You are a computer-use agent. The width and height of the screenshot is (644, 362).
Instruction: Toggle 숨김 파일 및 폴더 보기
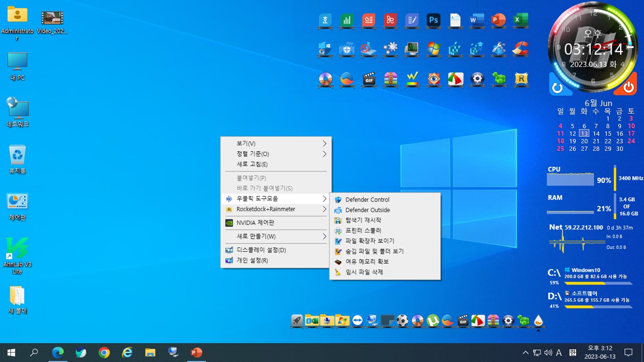pos(385,251)
